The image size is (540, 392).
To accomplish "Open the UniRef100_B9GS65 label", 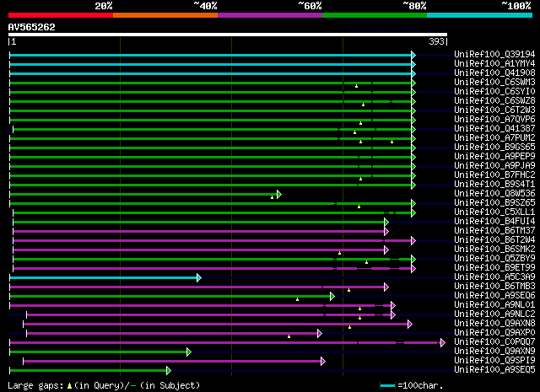I will [494, 148].
